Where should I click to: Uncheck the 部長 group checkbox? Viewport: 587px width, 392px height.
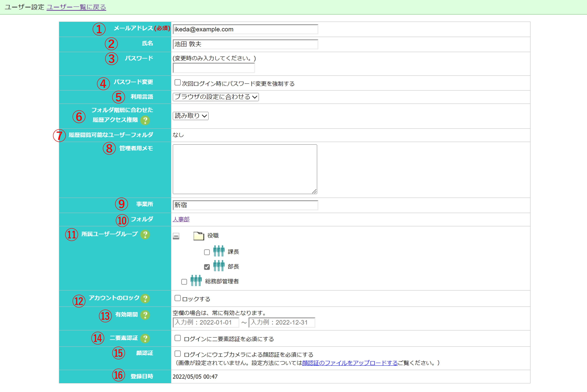coord(207,267)
